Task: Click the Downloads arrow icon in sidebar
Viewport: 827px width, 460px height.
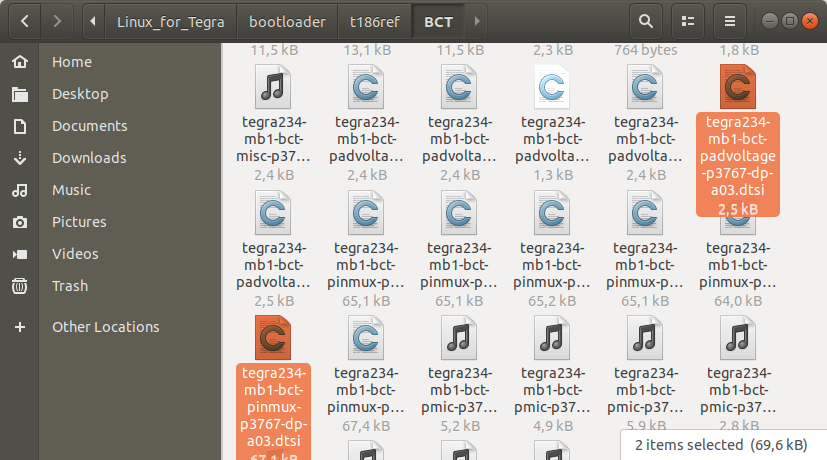Action: [20, 158]
